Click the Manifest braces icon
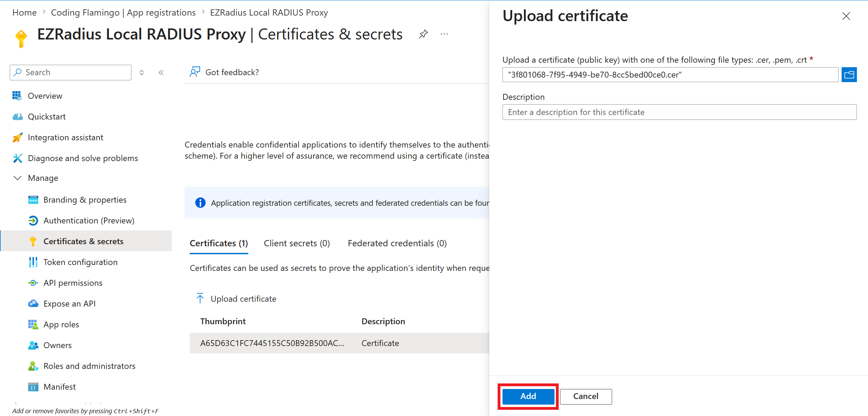 33,387
